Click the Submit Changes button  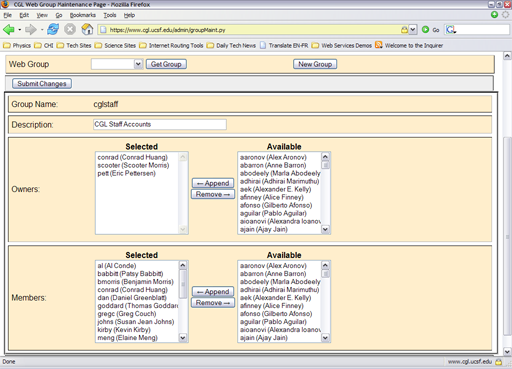(42, 84)
